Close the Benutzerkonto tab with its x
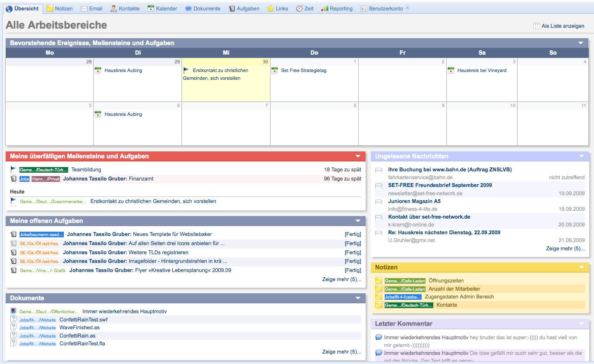 pyautogui.click(x=407, y=8)
